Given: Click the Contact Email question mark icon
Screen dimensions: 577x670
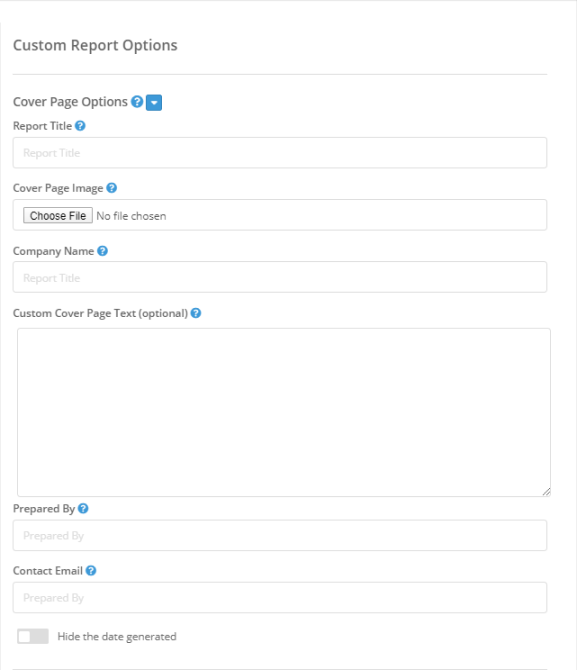Looking at the screenshot, I should pos(91,570).
